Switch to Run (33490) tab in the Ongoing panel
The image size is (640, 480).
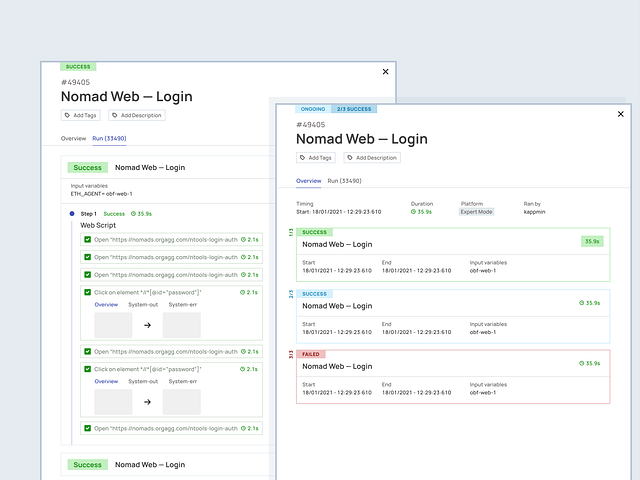click(344, 181)
